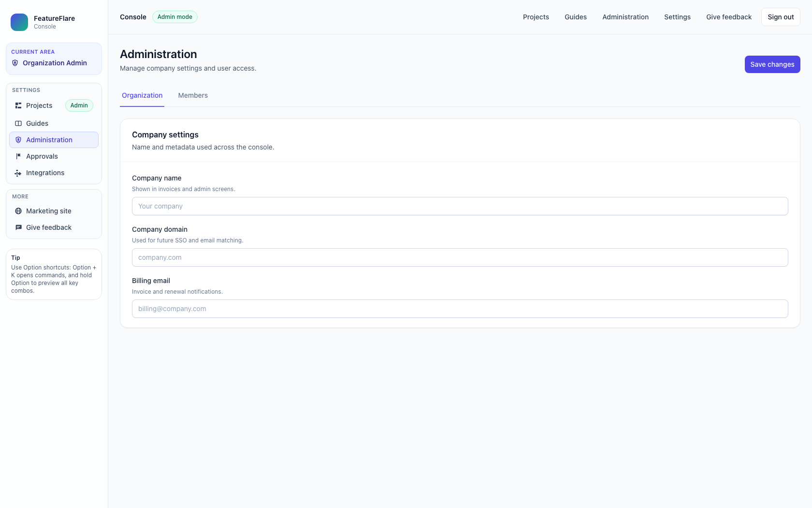Open Marketing site link in sidebar

(54, 211)
